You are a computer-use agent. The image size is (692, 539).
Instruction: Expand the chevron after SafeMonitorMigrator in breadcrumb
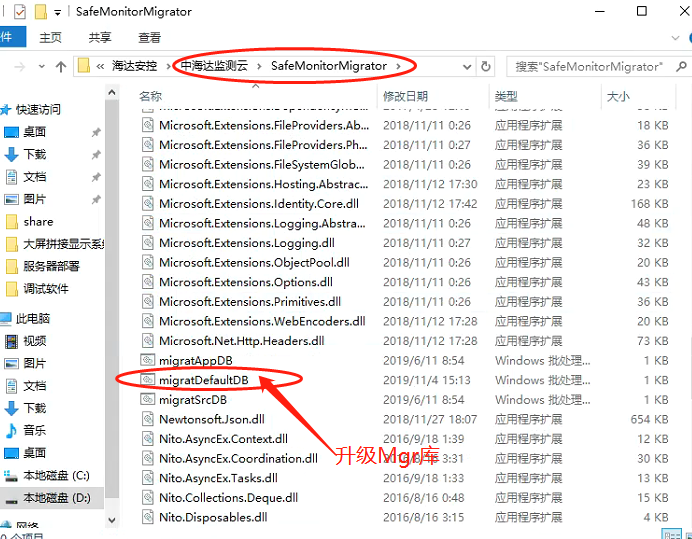[x=398, y=66]
